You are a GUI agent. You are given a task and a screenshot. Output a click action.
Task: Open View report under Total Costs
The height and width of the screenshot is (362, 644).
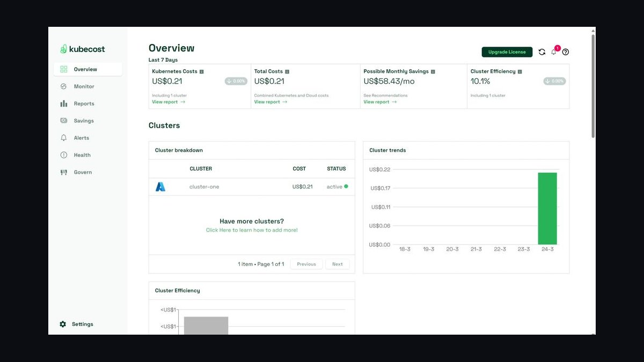click(x=270, y=102)
